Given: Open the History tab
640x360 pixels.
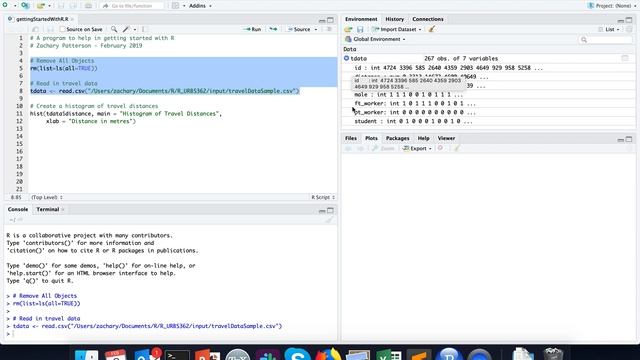Looking at the screenshot, I should [x=394, y=19].
